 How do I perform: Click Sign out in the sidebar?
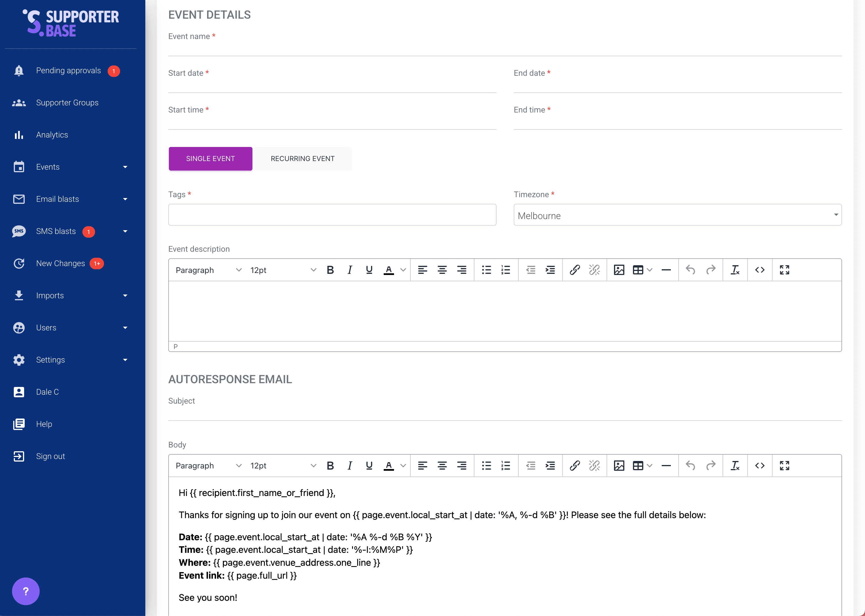[x=51, y=456]
